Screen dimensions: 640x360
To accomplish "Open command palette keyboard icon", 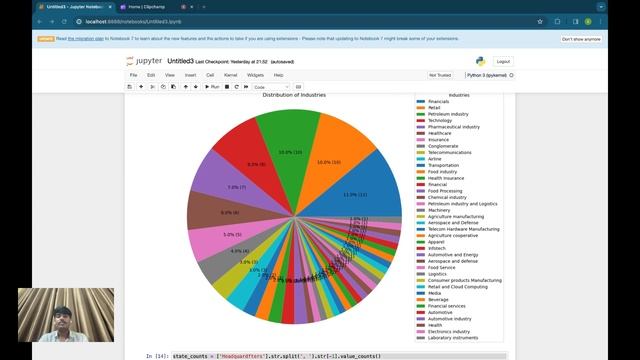I will pyautogui.click(x=298, y=87).
